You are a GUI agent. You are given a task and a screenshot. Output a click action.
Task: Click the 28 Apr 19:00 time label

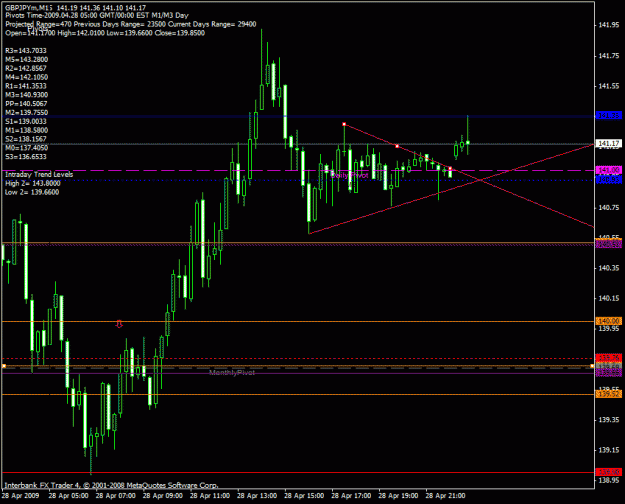click(398, 496)
